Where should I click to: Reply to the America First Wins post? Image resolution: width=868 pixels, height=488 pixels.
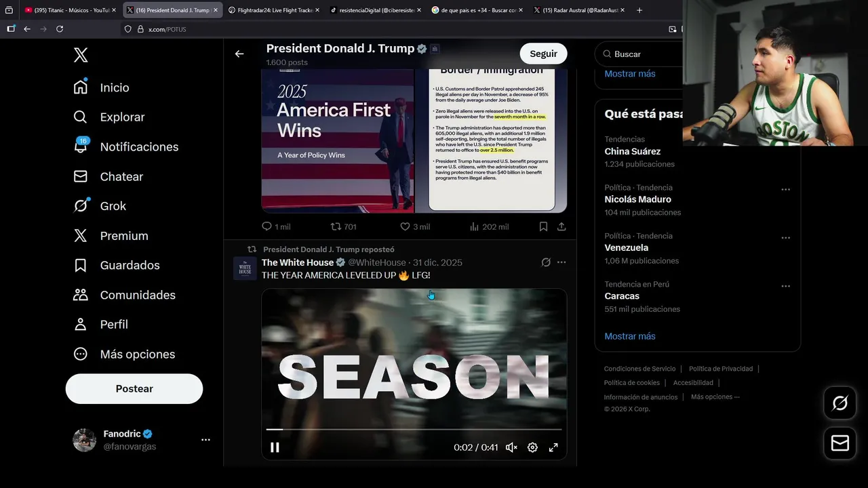(276, 226)
